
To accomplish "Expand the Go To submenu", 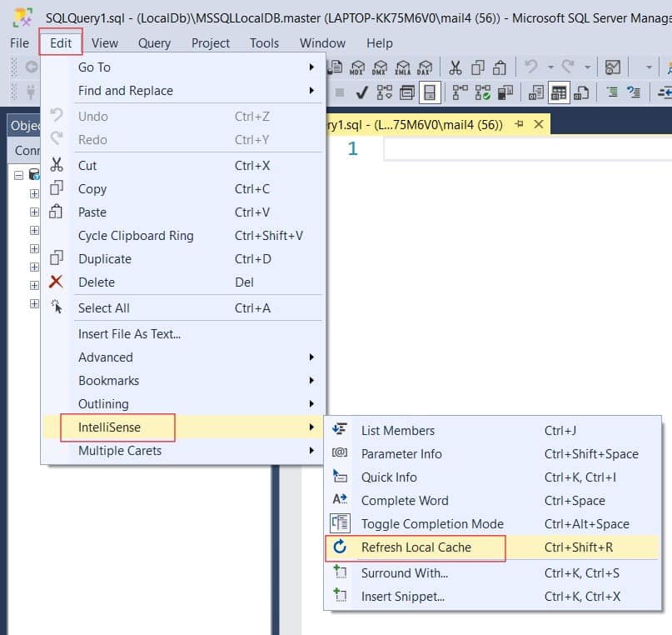I will (x=183, y=67).
